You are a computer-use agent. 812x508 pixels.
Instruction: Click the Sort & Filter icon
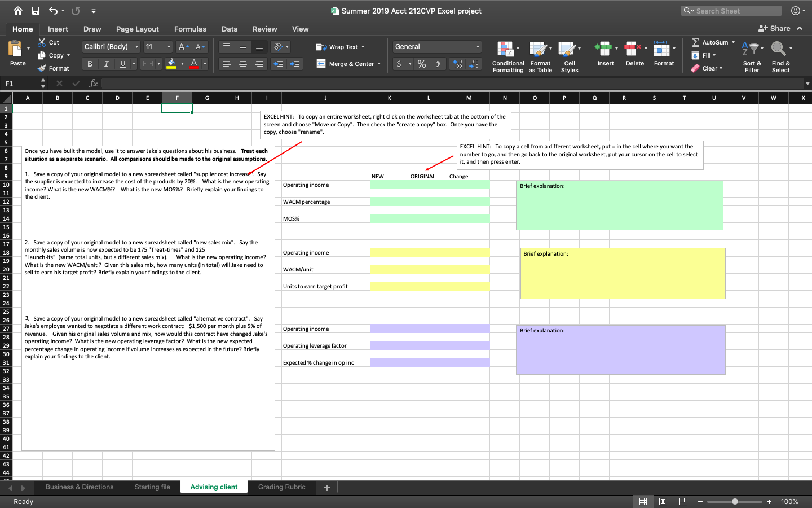(x=751, y=49)
